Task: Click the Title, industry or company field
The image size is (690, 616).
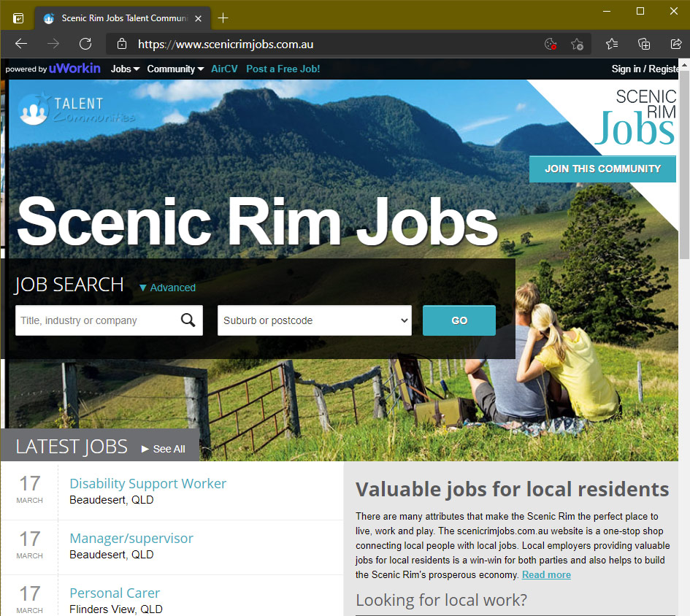Action: [95, 320]
